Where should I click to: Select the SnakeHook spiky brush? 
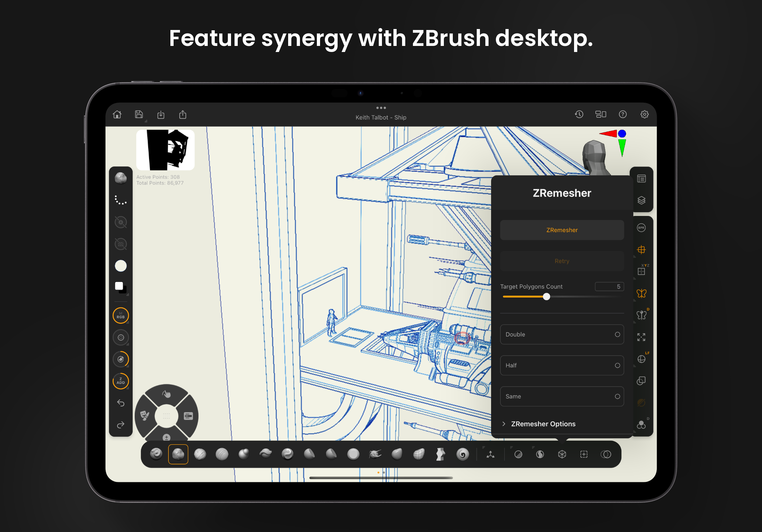coord(375,454)
